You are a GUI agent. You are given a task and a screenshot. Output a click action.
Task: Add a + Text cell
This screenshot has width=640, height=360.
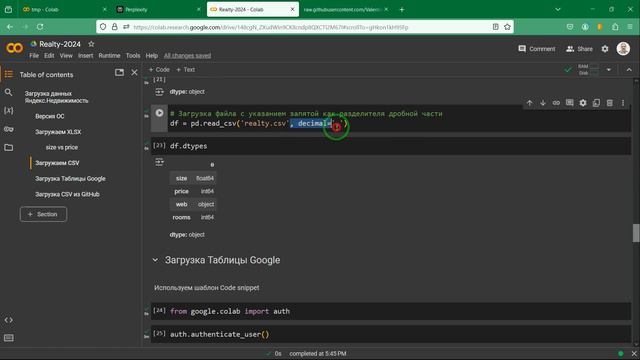click(x=185, y=69)
